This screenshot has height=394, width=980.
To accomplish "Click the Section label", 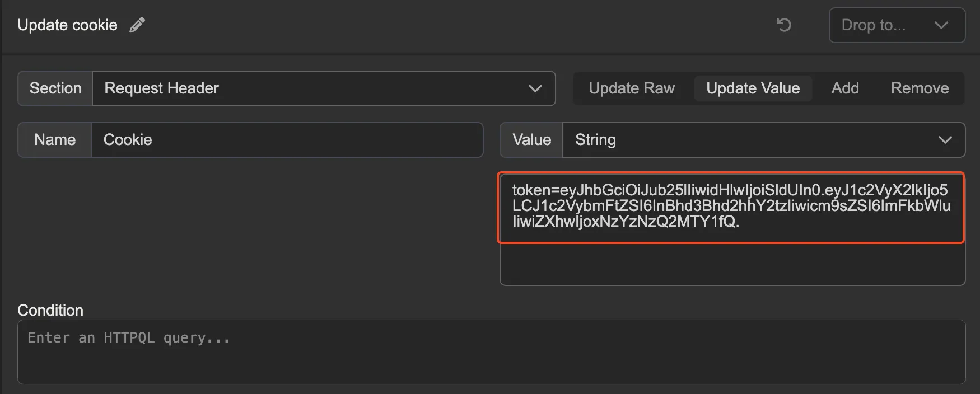I will coord(55,88).
